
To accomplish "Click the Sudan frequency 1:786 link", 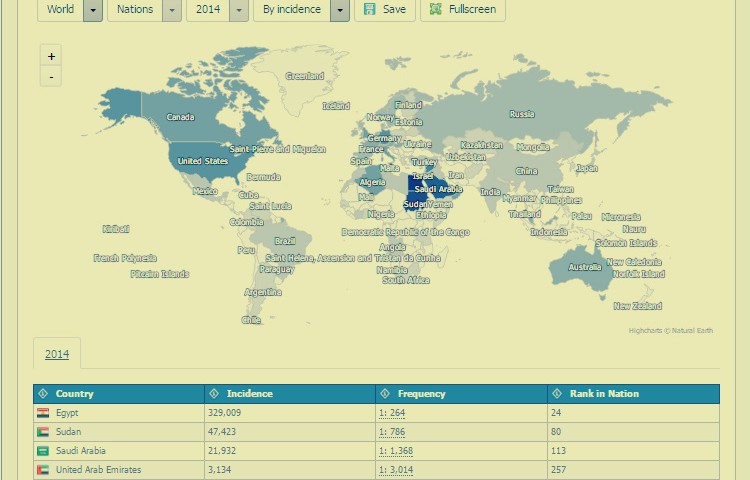I will pyautogui.click(x=391, y=432).
